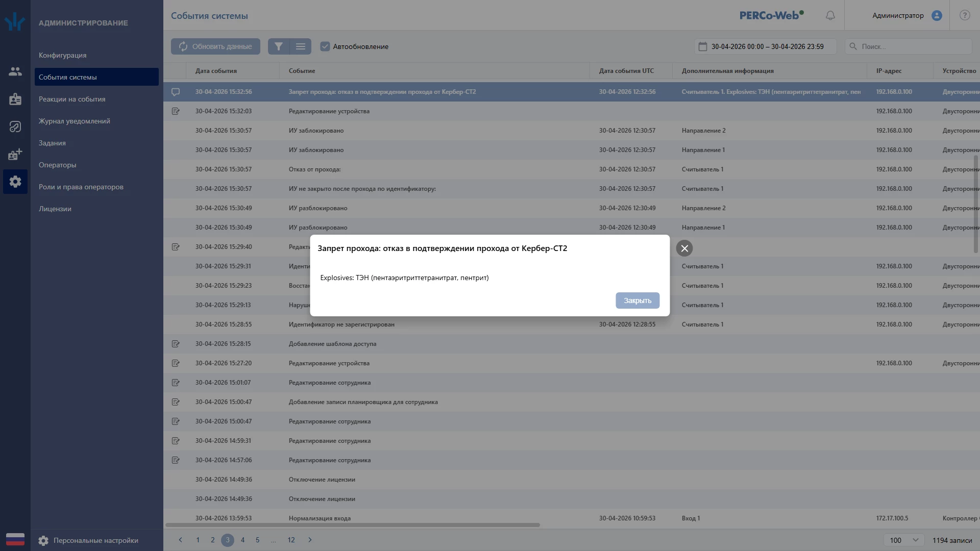The height and width of the screenshot is (551, 980).
Task: Go to the previous page arrow
Action: (180, 540)
